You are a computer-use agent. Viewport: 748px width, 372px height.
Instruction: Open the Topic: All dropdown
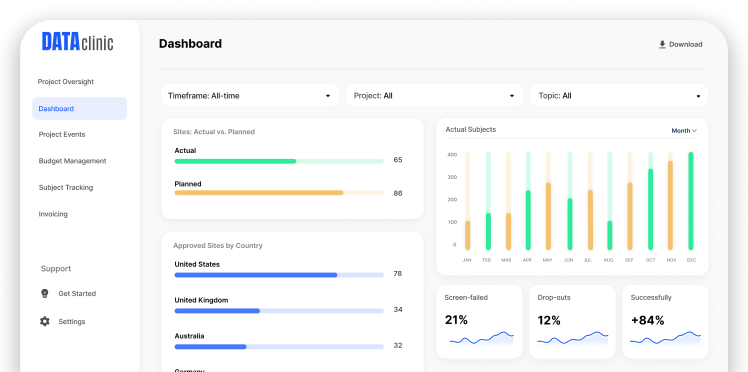tap(619, 95)
